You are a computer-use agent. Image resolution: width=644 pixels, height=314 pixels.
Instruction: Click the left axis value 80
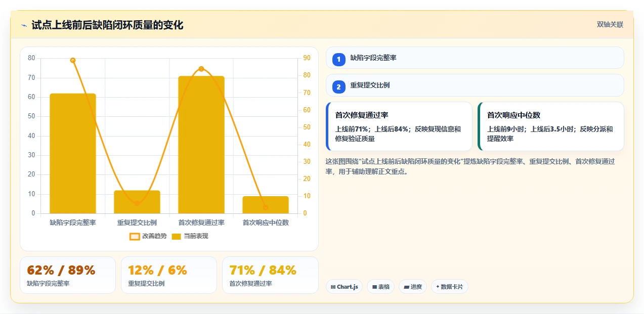click(32, 58)
